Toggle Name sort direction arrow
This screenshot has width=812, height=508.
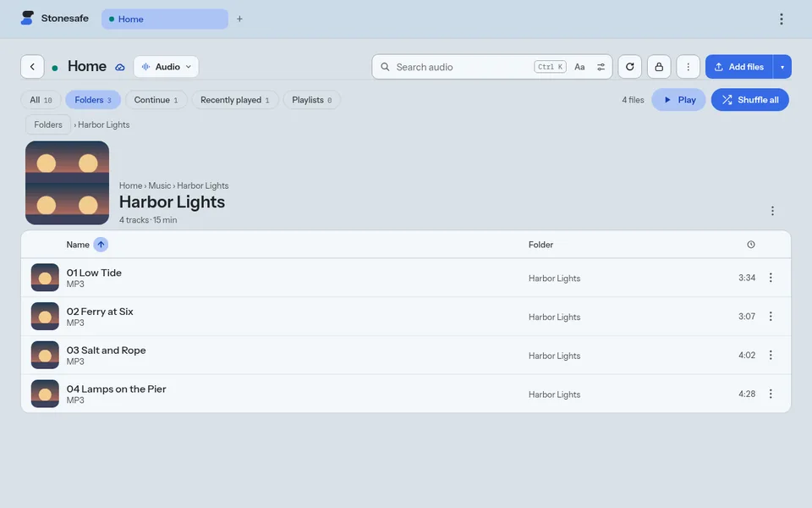coord(101,245)
